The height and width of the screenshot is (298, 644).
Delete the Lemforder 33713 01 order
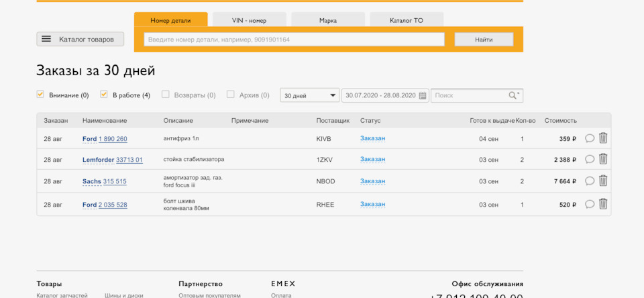point(603,158)
